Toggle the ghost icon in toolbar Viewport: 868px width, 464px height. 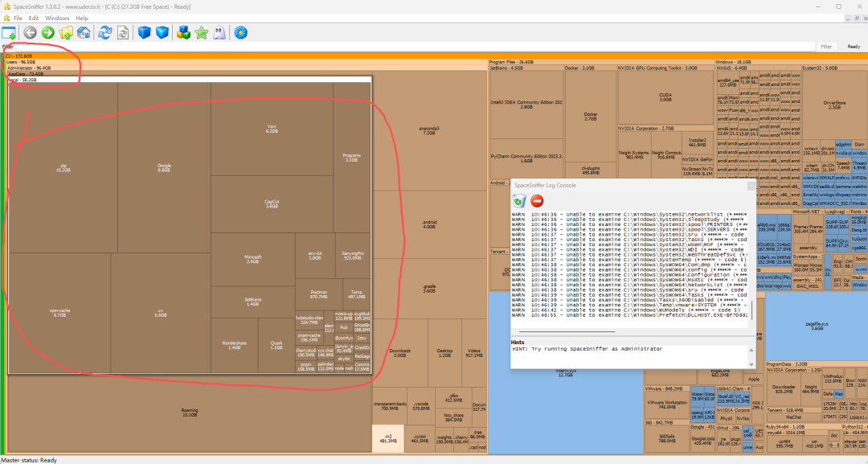click(x=219, y=33)
